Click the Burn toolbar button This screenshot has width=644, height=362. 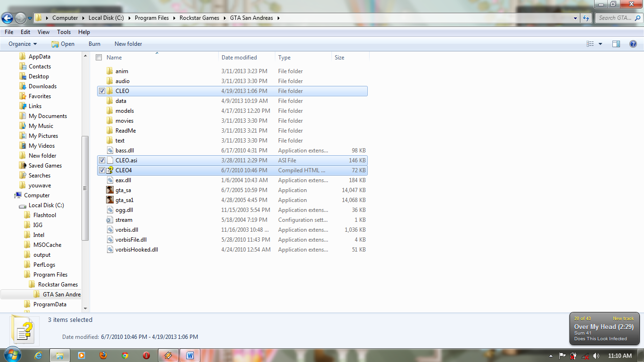(94, 44)
